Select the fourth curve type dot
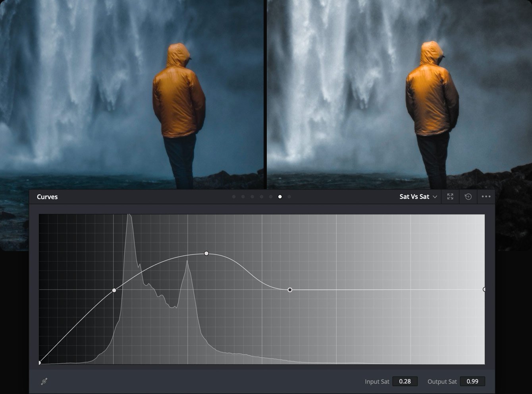The image size is (532, 394). pos(261,196)
